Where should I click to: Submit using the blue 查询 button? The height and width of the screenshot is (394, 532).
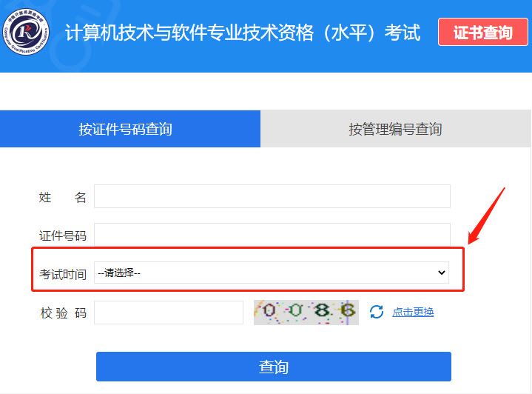pos(274,367)
